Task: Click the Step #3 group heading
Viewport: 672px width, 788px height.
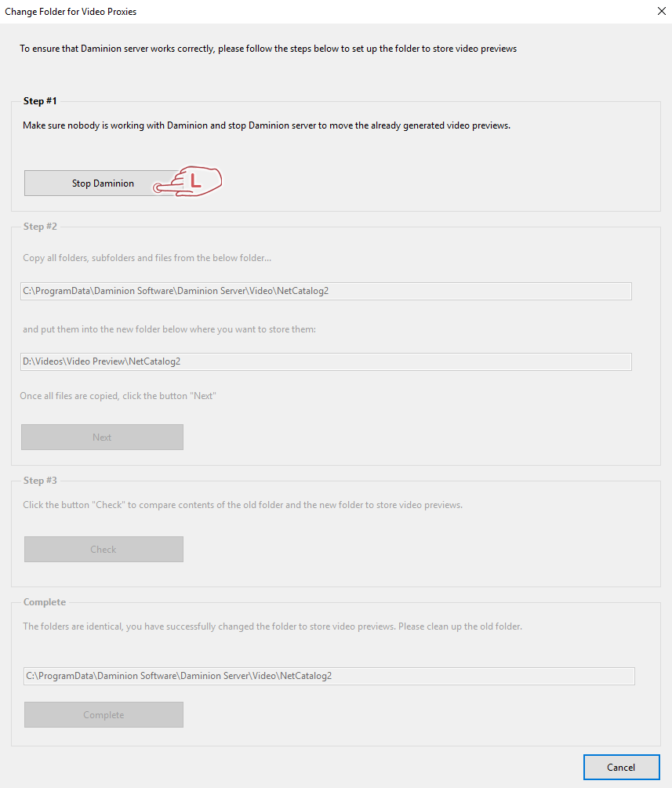Action: 40,481
